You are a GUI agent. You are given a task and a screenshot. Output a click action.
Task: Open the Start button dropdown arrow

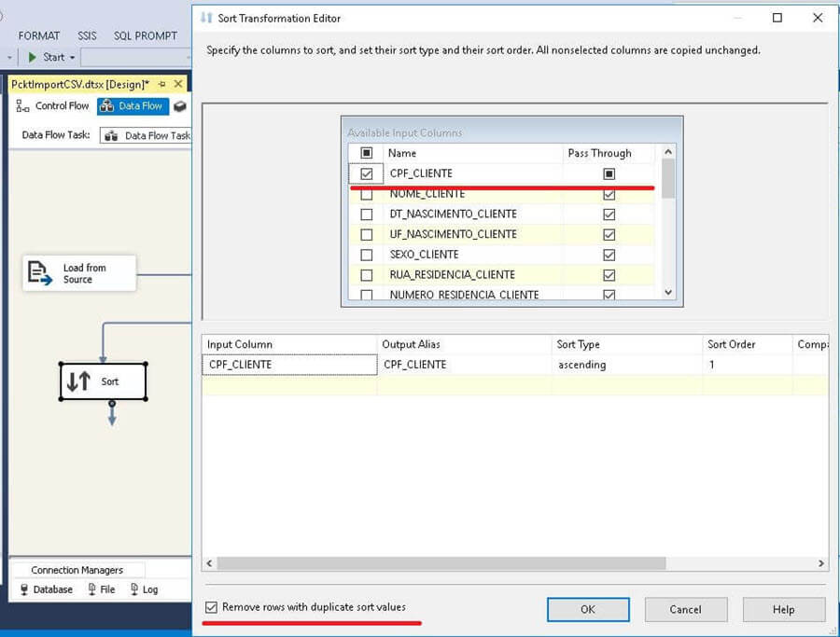(72, 57)
